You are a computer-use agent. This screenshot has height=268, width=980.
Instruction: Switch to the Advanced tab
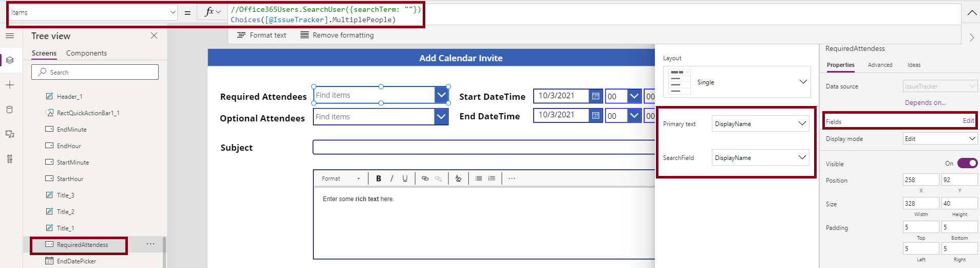880,65
